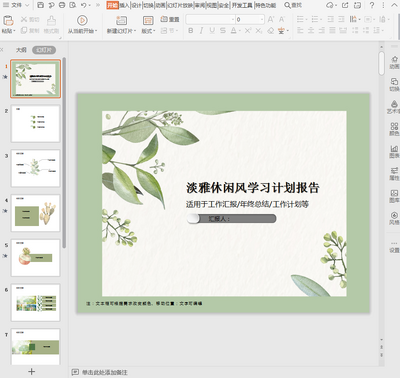Screen dimensions: 400x378
Task: Toggle justify text alignment
Action: (332, 31)
